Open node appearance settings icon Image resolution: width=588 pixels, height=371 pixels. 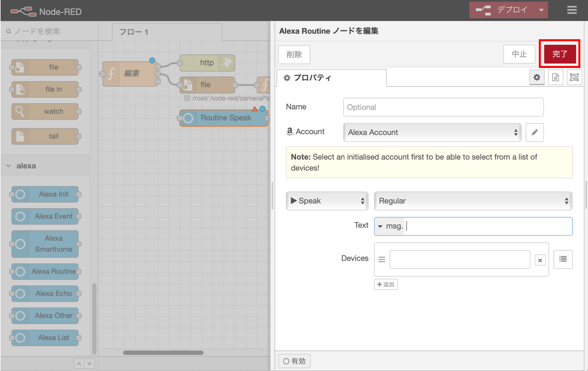(x=574, y=77)
